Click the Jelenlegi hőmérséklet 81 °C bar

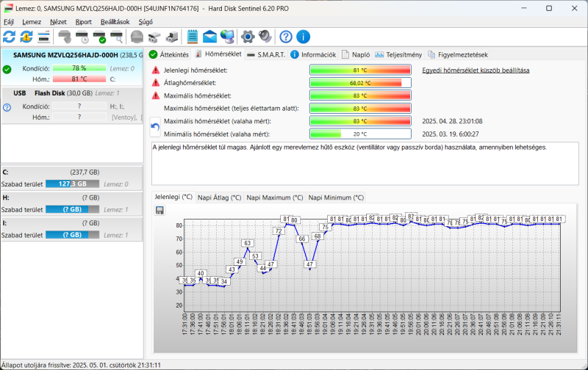(360, 70)
